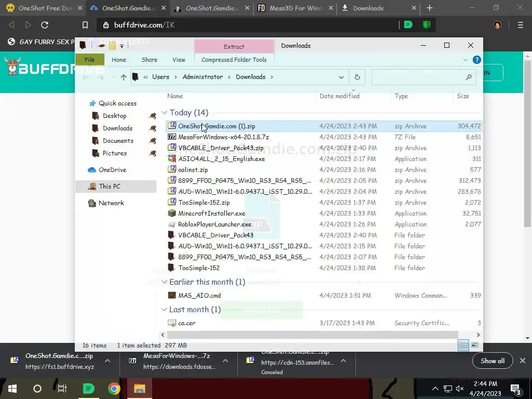
Task: Collapse the Last month group
Action: [164, 310]
